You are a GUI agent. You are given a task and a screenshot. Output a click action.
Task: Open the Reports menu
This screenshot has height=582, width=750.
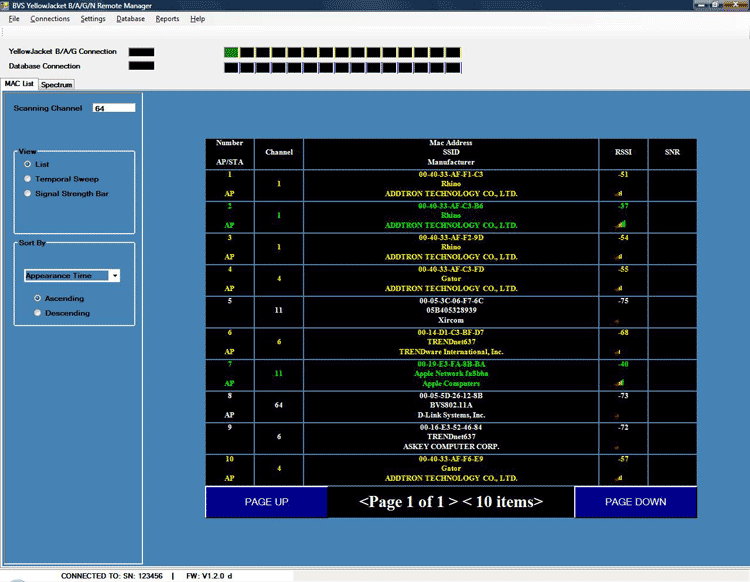167,19
